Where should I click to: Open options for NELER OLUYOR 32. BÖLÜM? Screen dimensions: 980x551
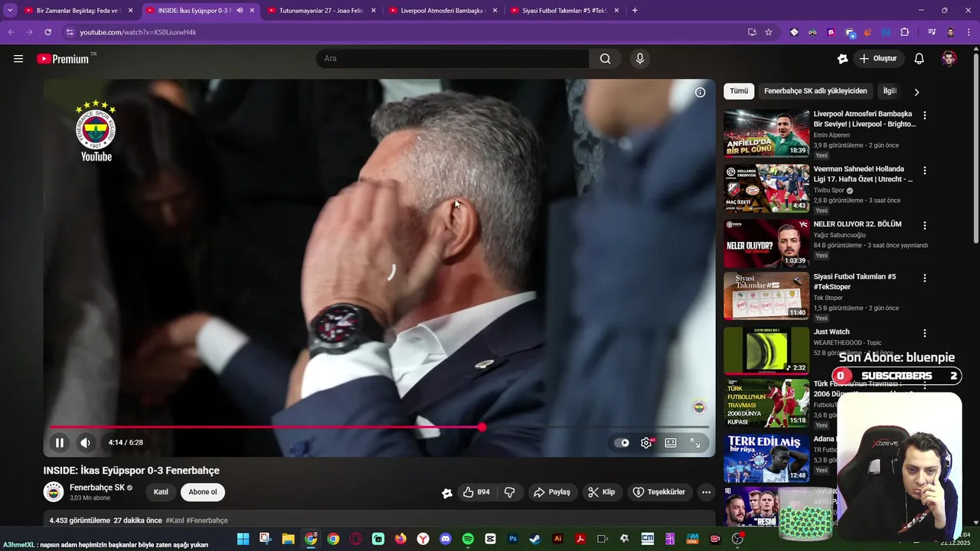tap(925, 226)
